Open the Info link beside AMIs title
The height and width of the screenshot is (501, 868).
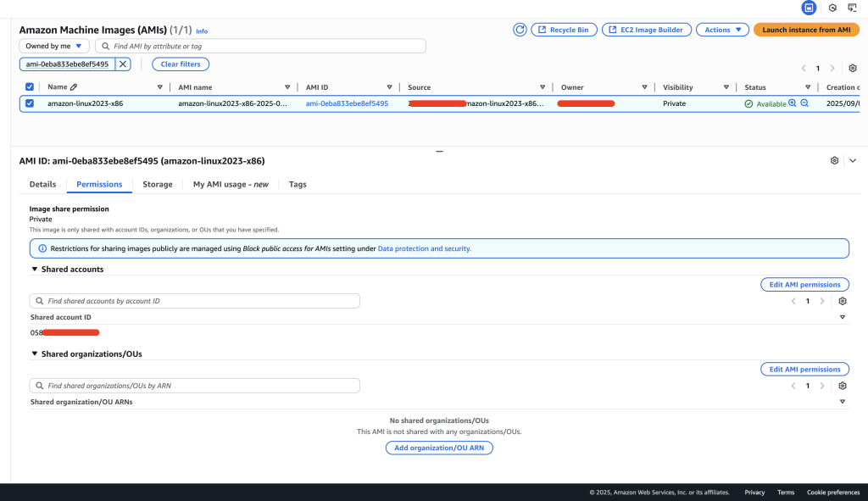tap(202, 31)
